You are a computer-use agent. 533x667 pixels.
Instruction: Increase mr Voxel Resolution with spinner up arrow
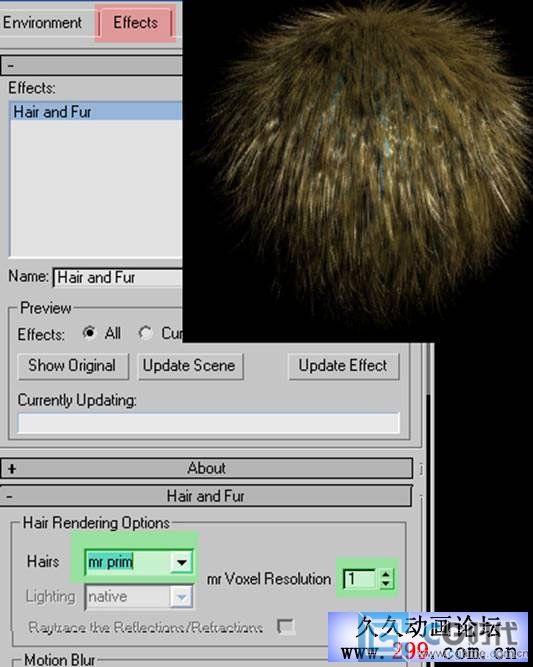click(x=386, y=574)
